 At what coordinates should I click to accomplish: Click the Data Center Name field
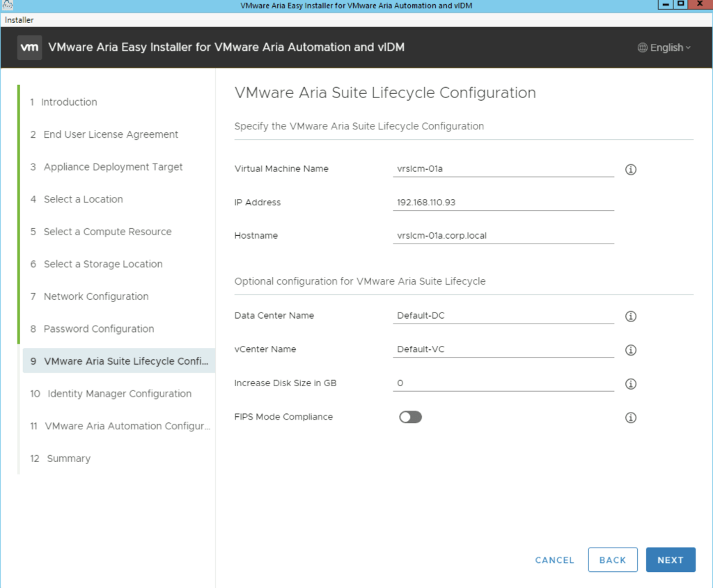[503, 315]
